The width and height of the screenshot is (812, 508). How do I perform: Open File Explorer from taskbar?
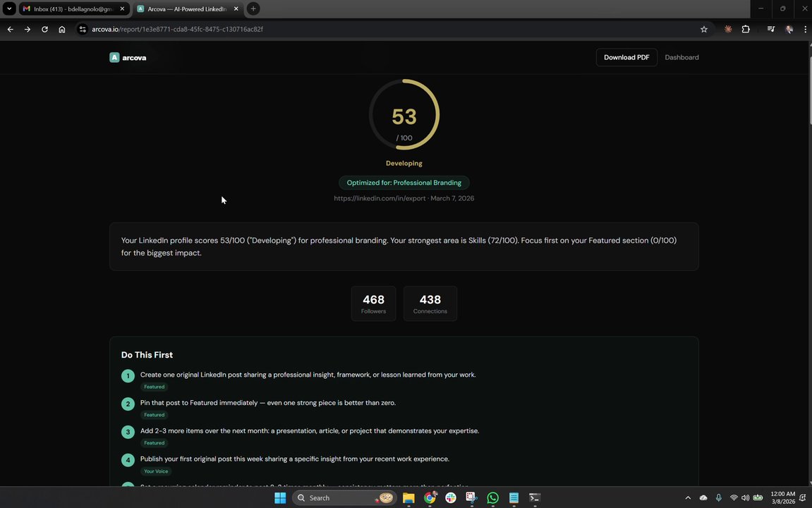(408, 497)
